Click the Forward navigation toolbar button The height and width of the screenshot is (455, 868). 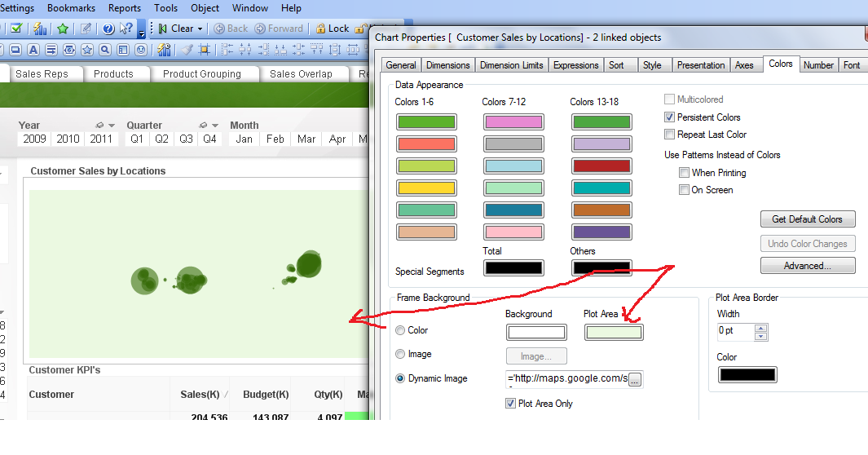click(279, 29)
